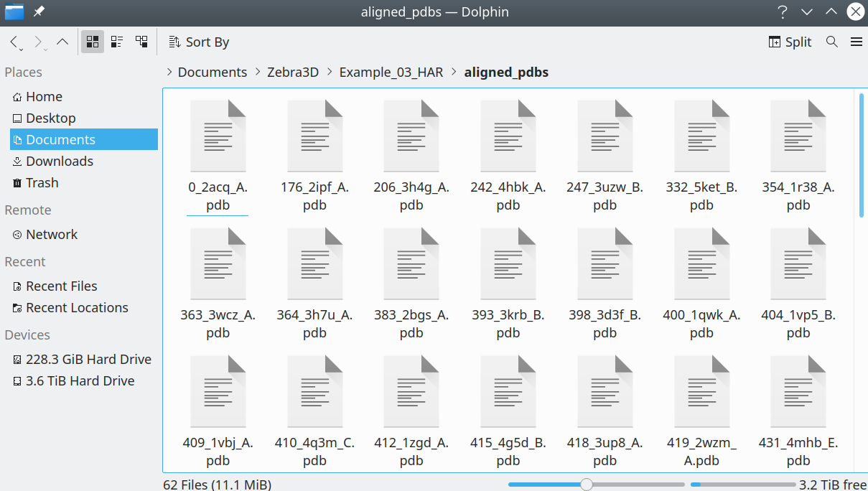Select file 409_1vbj_A.pdb icon
Screen dimensions: 868x491
(218, 391)
